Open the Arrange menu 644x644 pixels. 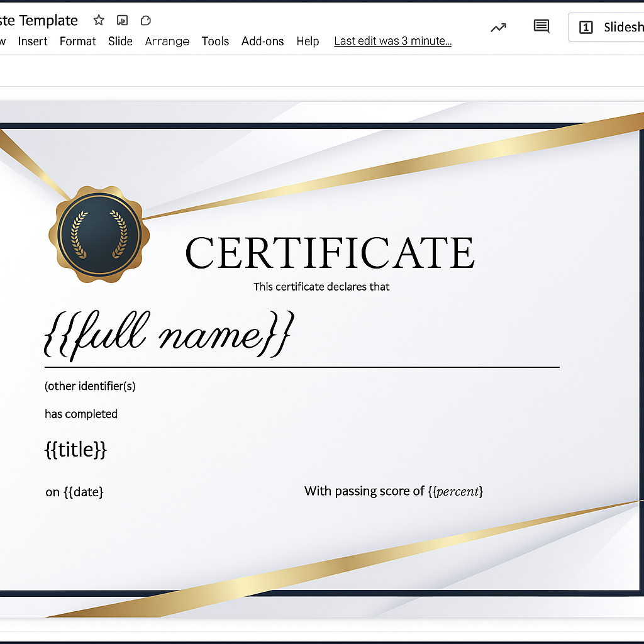pyautogui.click(x=167, y=42)
